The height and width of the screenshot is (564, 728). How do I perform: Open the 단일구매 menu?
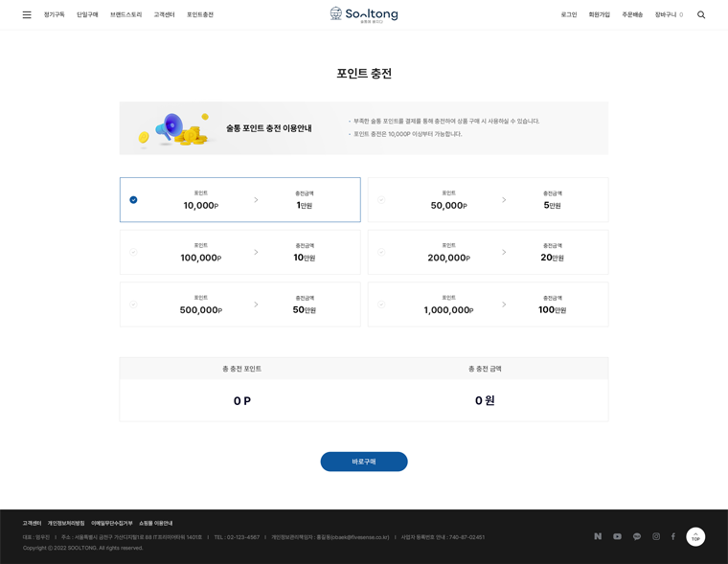(87, 15)
